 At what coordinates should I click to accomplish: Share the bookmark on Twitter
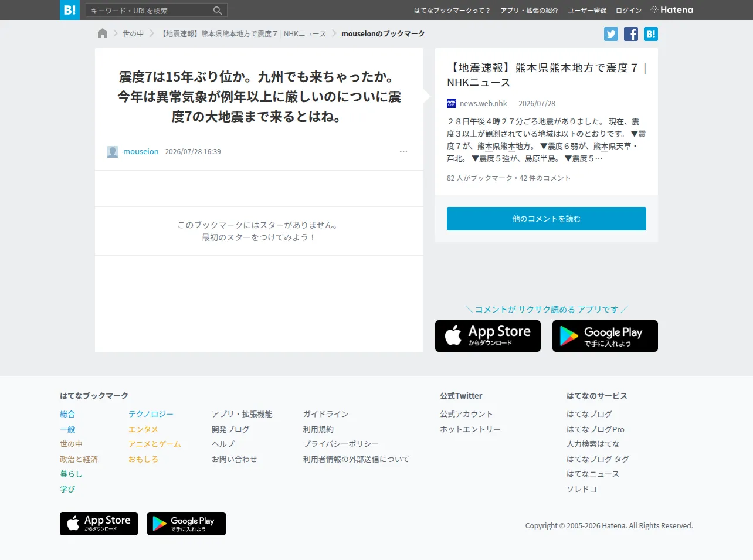tap(611, 34)
